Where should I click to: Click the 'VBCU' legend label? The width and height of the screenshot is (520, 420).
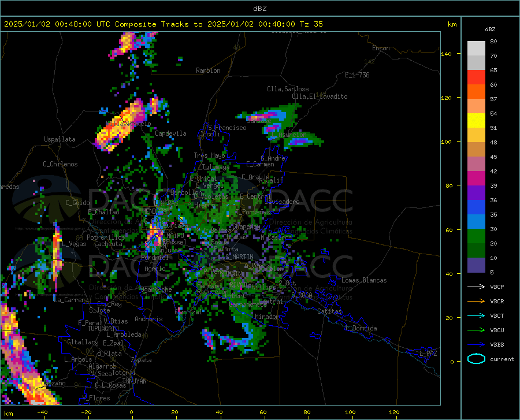point(497,330)
